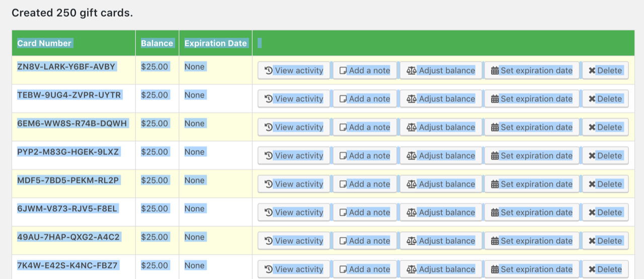Adjust balance of card 7K4W-E42S-K4NC-FBZ7
This screenshot has height=279, width=644.
pyautogui.click(x=441, y=269)
